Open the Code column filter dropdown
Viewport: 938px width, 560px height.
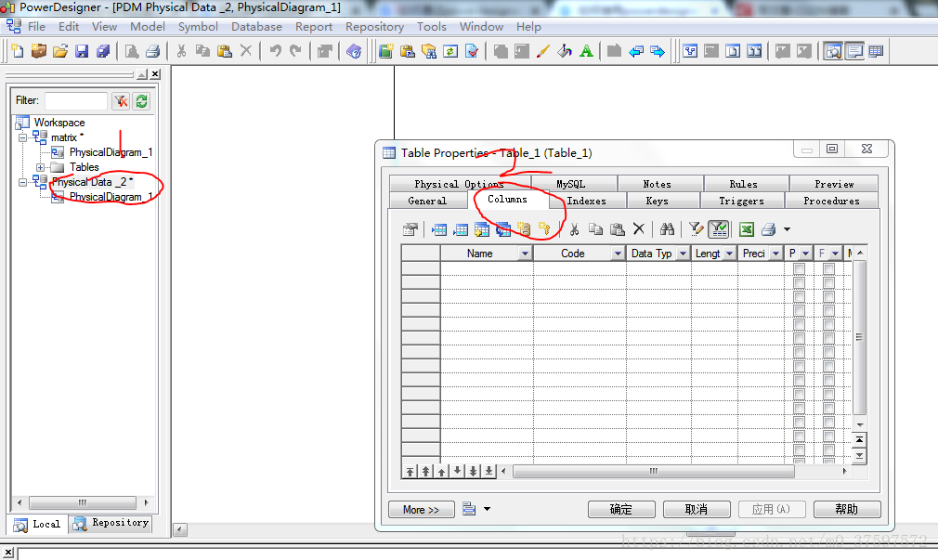(x=618, y=254)
